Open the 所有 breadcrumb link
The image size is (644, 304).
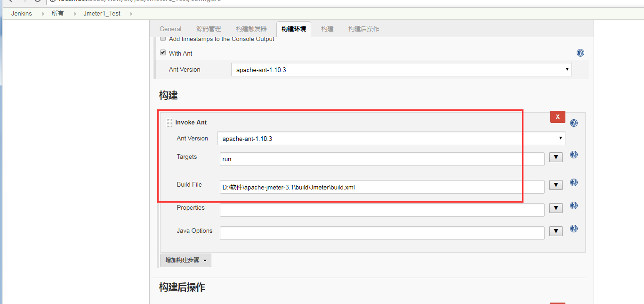pos(57,13)
